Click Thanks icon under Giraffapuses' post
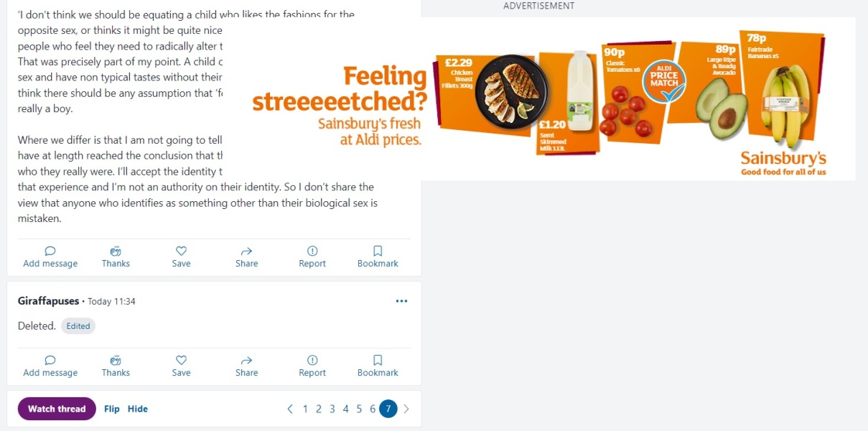The image size is (868, 431). (x=116, y=360)
